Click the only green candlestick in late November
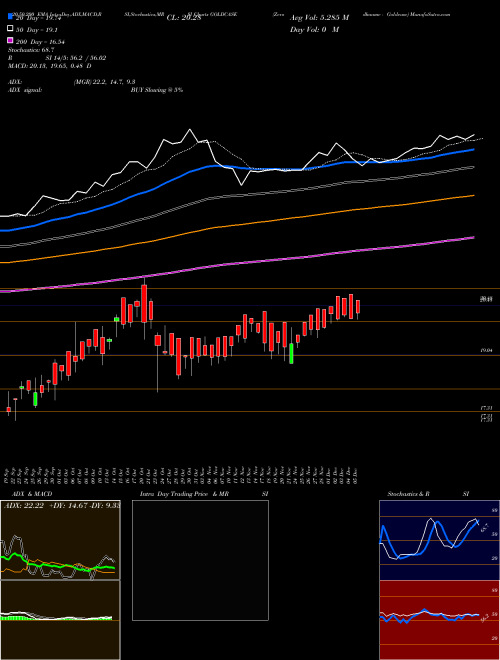This screenshot has height=660, width=500. point(291,353)
